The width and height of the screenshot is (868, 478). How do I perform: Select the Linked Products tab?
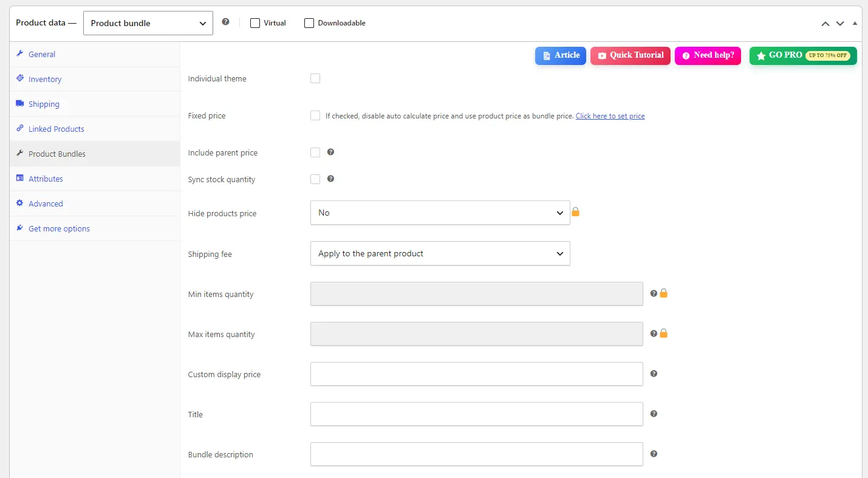(95, 129)
